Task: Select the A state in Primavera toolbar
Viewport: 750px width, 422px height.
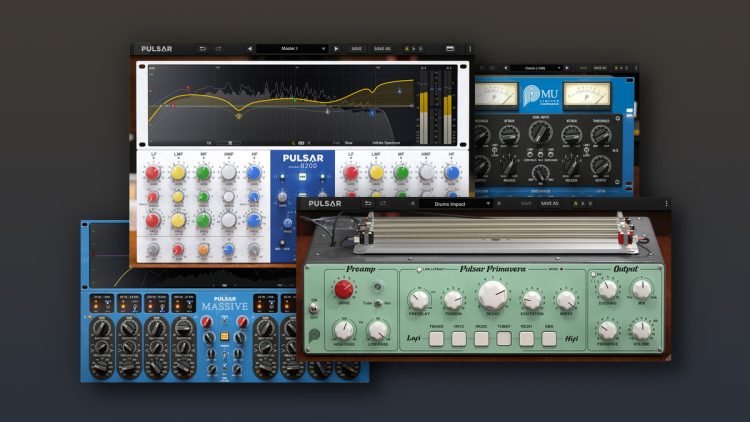Action: (575, 203)
